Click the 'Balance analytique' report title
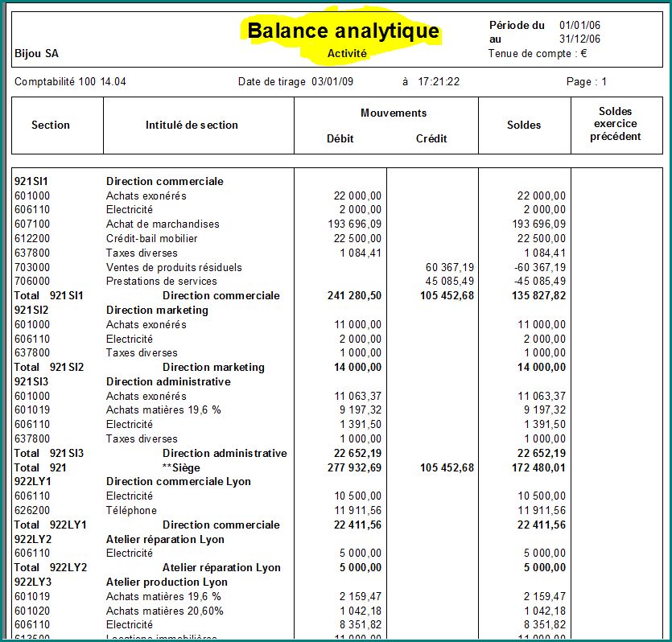The height and width of the screenshot is (642, 672). click(344, 31)
